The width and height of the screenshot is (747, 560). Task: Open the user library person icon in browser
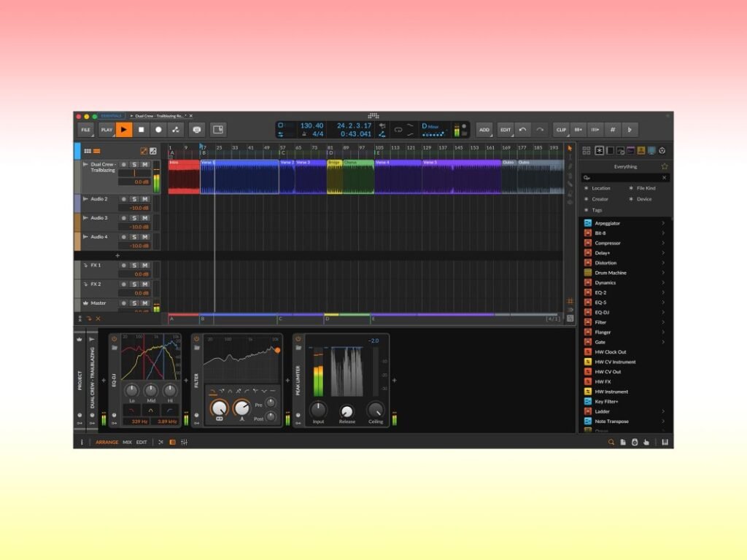pyautogui.click(x=641, y=150)
